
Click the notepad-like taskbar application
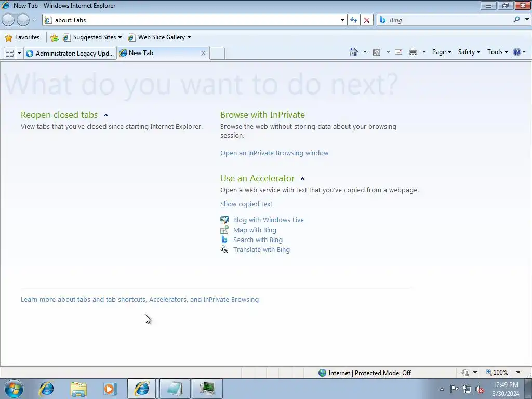coord(175,389)
